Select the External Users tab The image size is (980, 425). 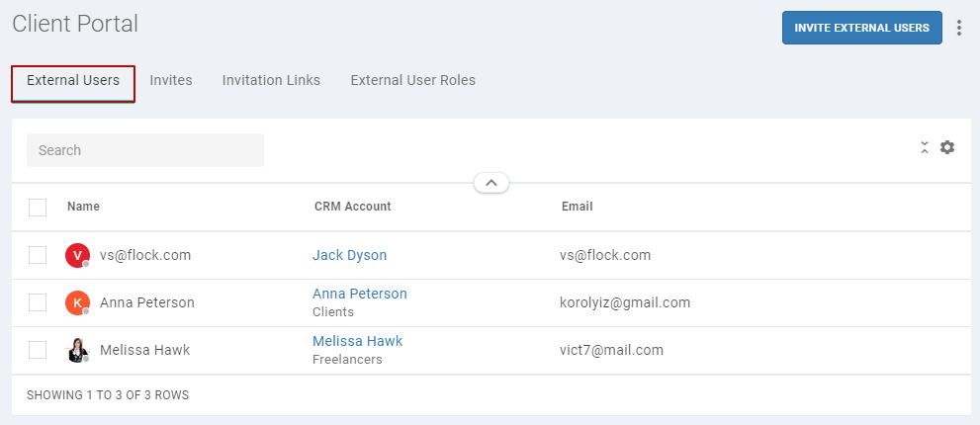coord(73,83)
